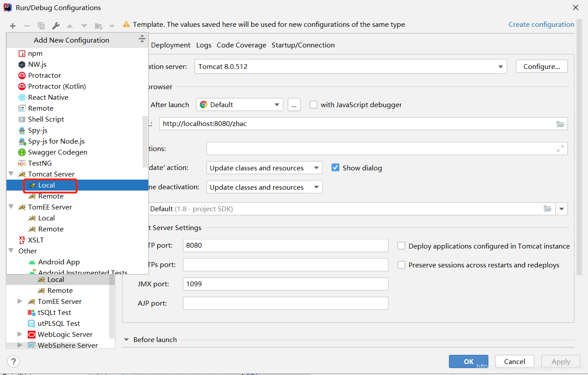The height and width of the screenshot is (375, 588).
Task: Click the Copy Configuration toolbar icon
Action: [x=41, y=26]
